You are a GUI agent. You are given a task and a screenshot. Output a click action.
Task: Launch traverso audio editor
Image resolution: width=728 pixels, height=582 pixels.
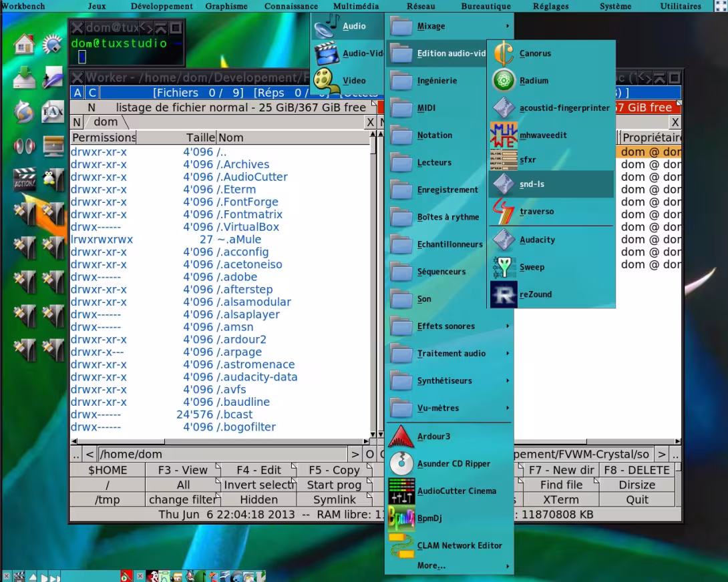pyautogui.click(x=552, y=212)
